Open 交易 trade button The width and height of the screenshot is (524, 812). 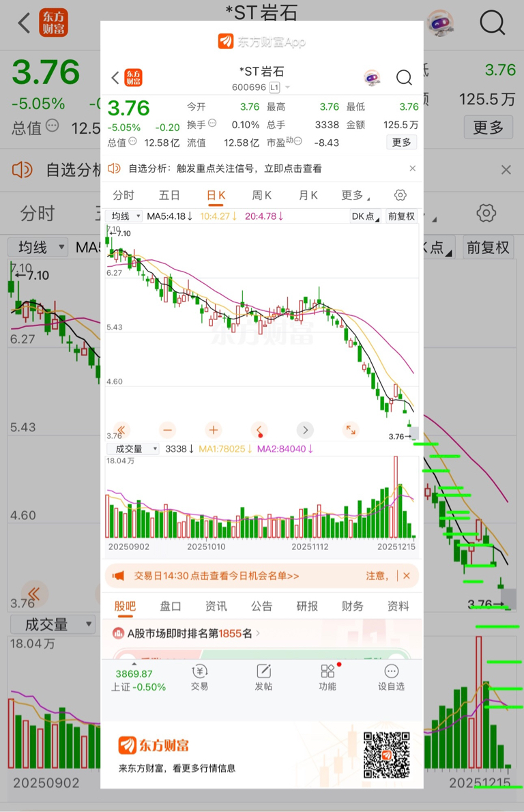pos(199,678)
